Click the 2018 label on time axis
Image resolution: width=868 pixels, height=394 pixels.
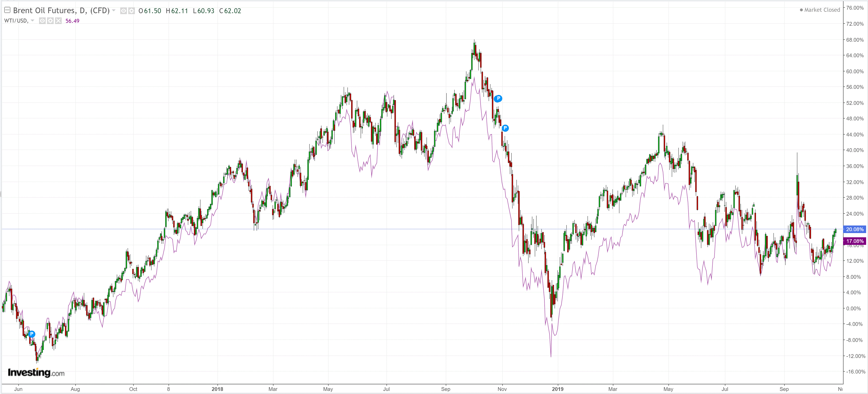click(217, 389)
